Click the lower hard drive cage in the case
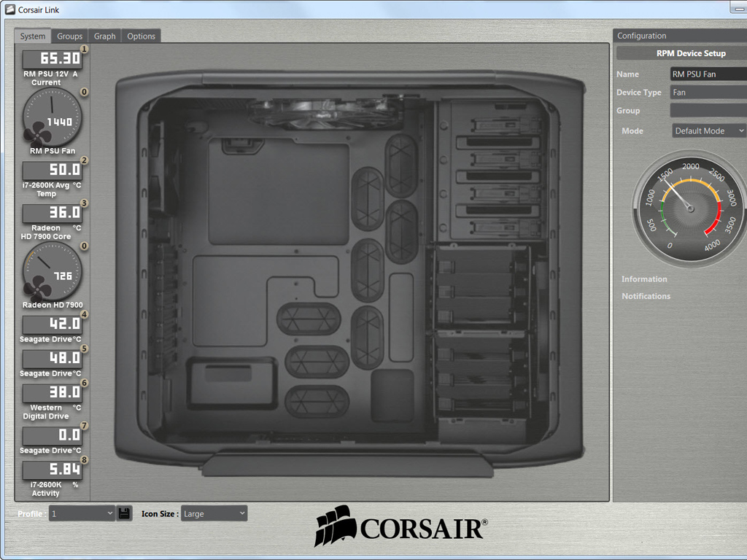The height and width of the screenshot is (560, 747). coord(481,376)
